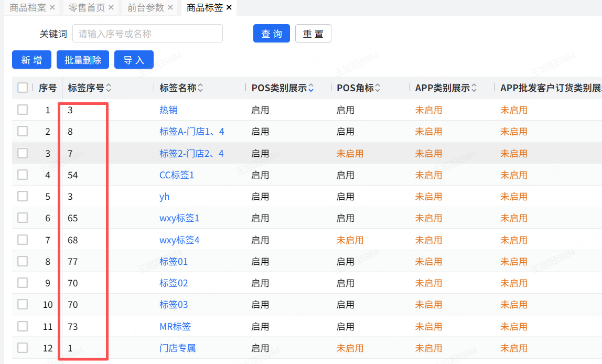The width and height of the screenshot is (602, 364).
Task: Click 未启用 POS角标 in 标签2-门店2、4 row
Action: tap(350, 154)
